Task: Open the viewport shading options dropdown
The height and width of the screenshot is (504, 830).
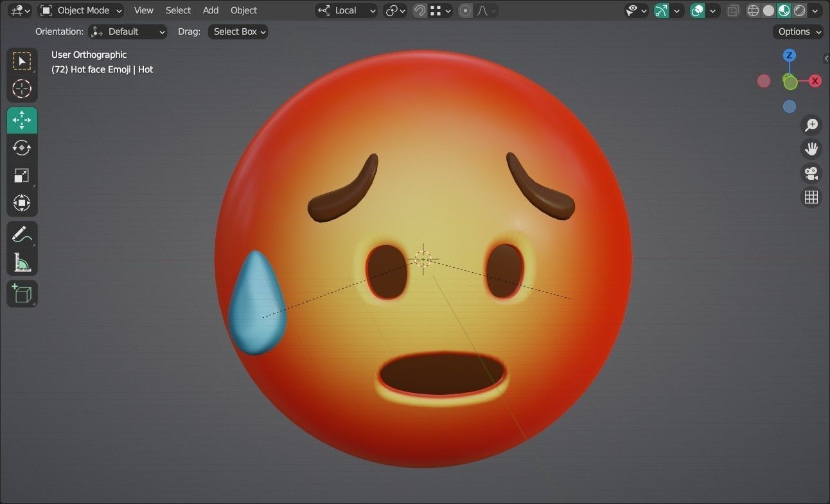Action: [x=815, y=10]
